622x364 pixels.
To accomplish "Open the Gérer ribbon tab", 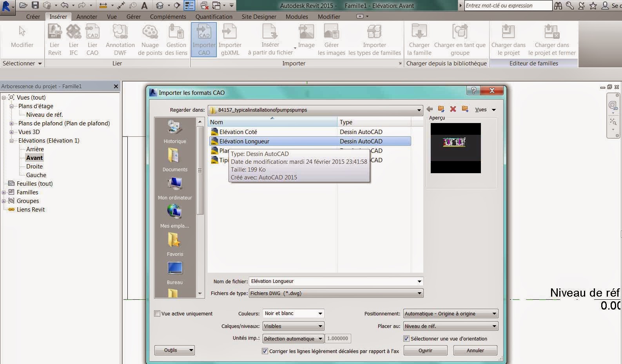I will [x=133, y=17].
